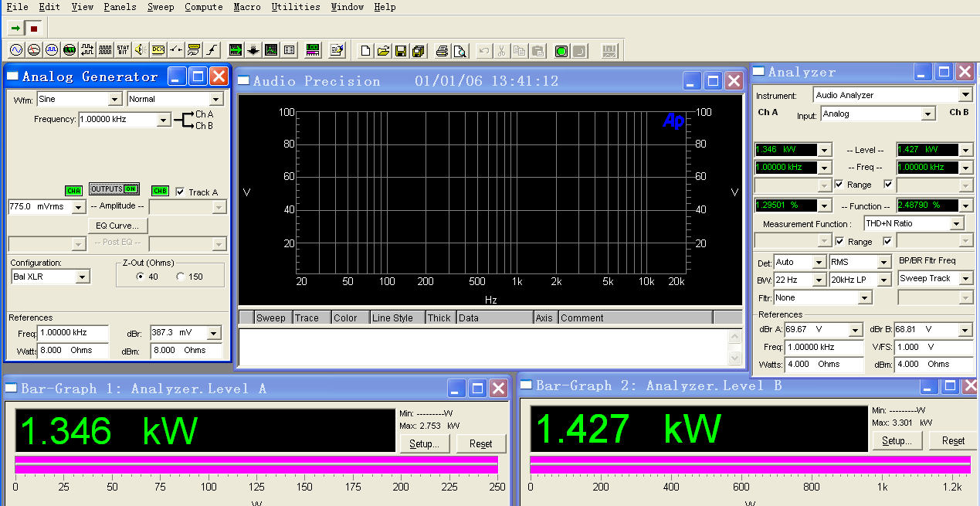Click the bar graph meter toolbar icon

coord(313,50)
